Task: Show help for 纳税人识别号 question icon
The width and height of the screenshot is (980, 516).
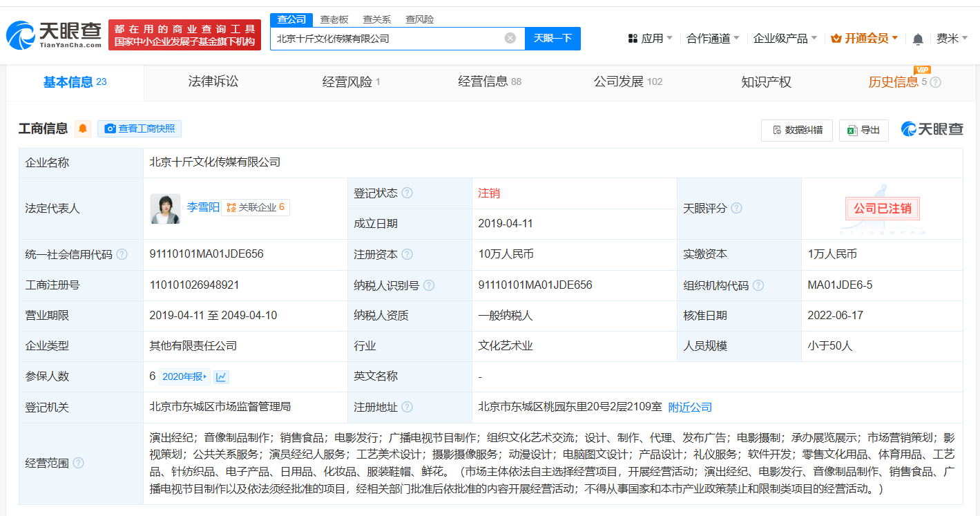Action: tap(429, 285)
